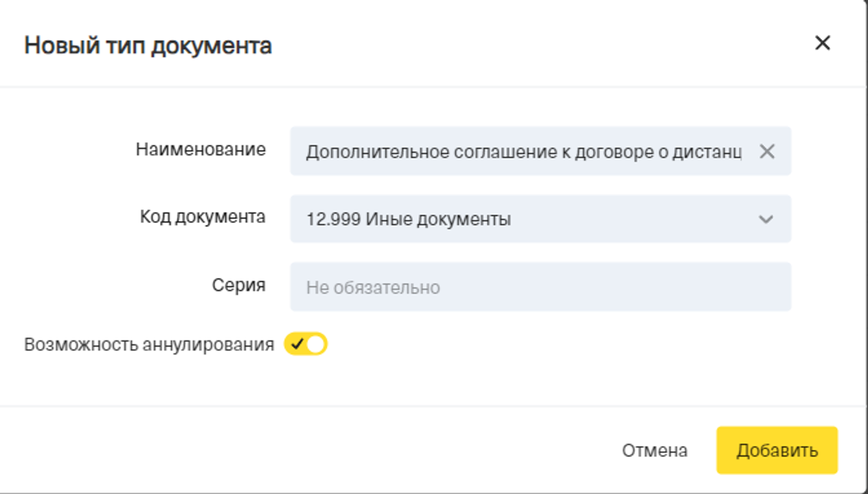Click the Возможность аннулирования label
Viewport: 868px width, 494px height.
click(x=149, y=344)
